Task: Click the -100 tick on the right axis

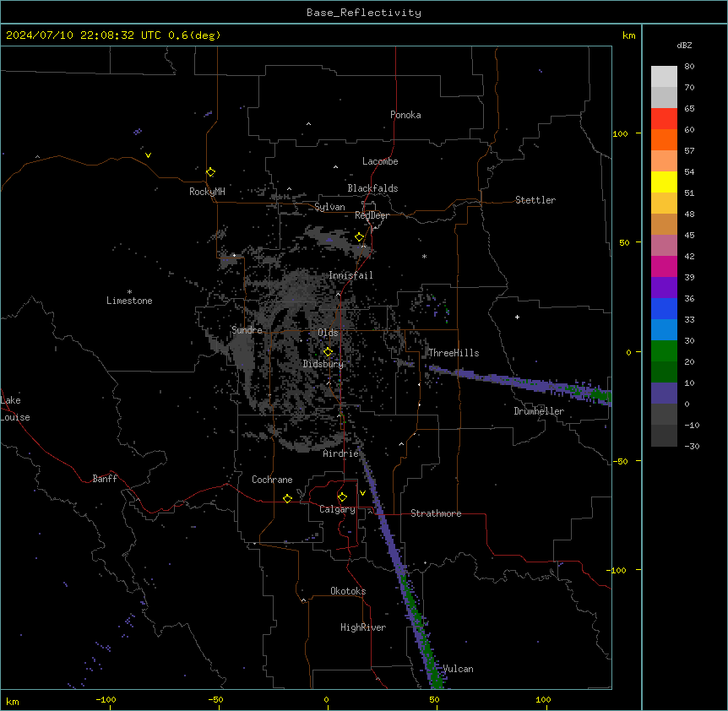Action: point(617,570)
